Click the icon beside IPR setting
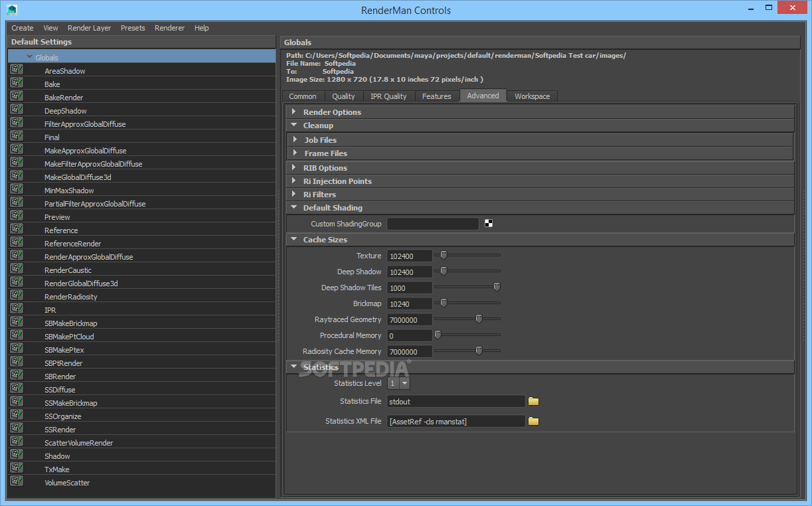 click(x=17, y=309)
